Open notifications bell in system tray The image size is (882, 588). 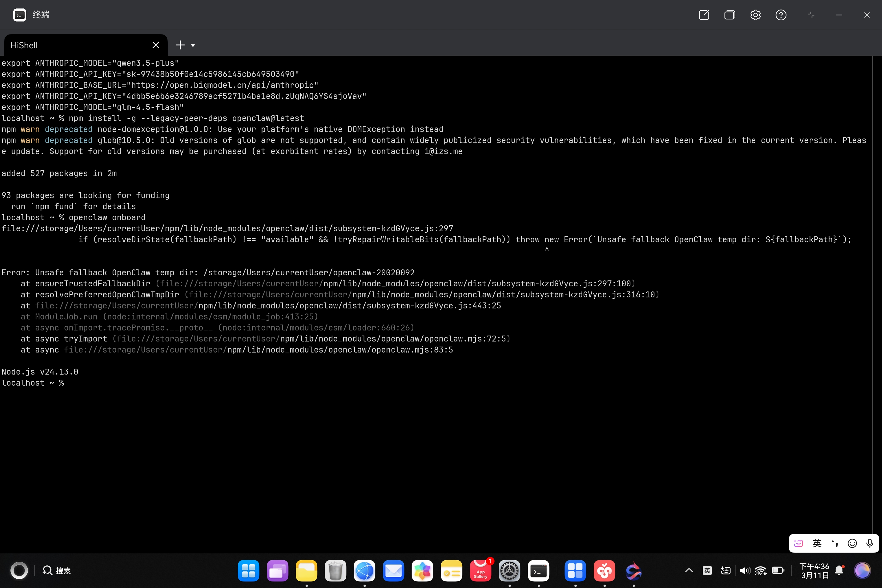tap(839, 571)
